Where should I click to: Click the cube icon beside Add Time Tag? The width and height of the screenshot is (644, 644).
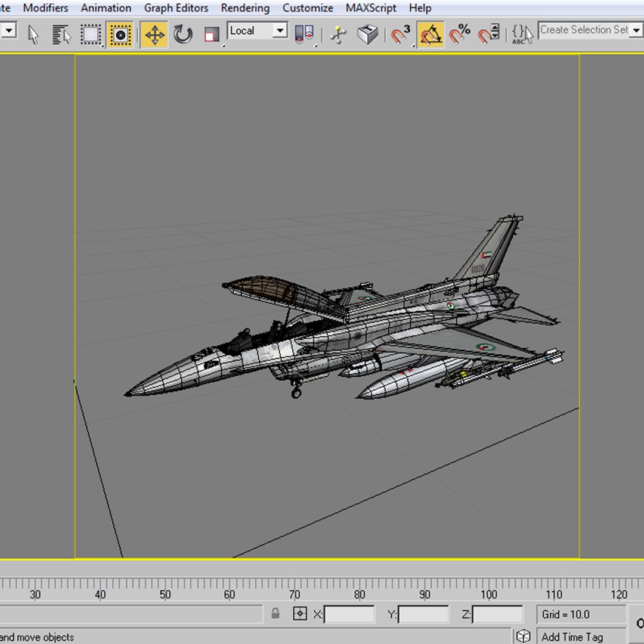click(523, 636)
